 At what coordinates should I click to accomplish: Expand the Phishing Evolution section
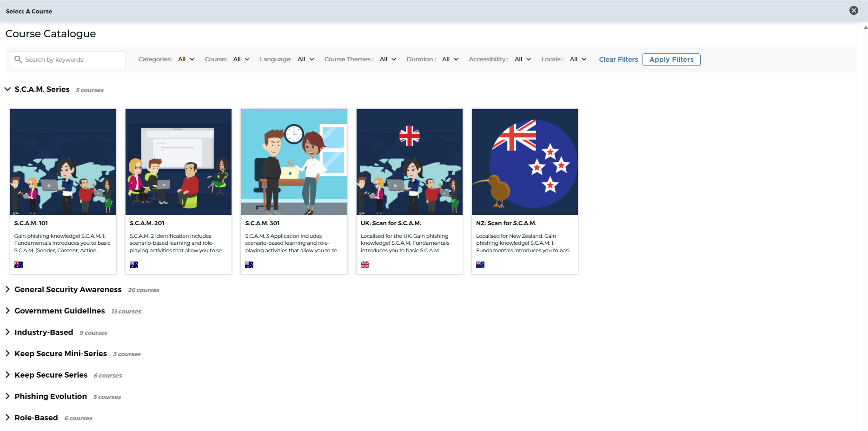7,396
